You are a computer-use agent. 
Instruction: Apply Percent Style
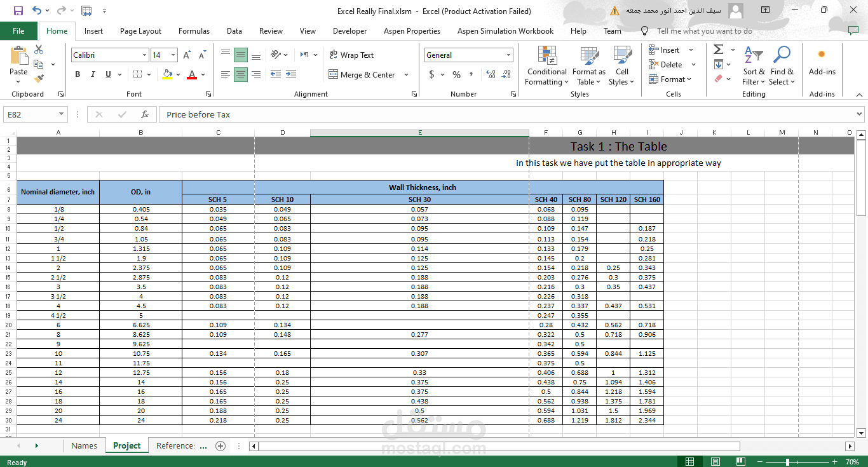point(456,74)
